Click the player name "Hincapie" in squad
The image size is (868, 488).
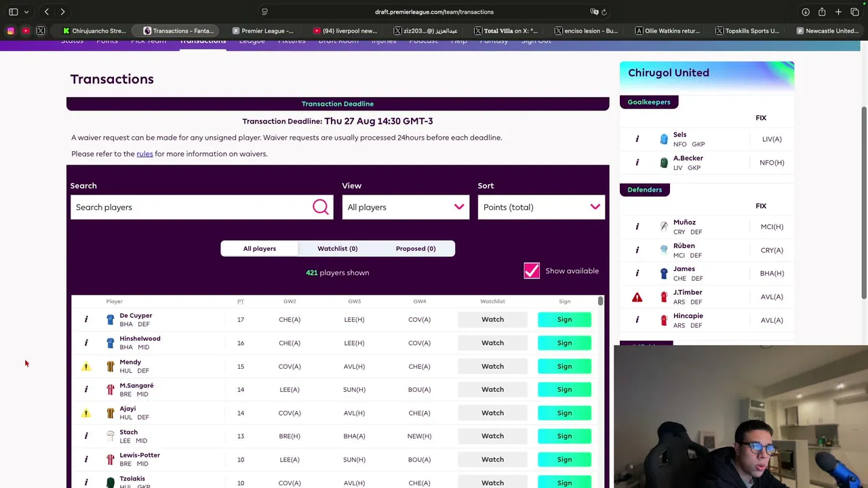[688, 316]
